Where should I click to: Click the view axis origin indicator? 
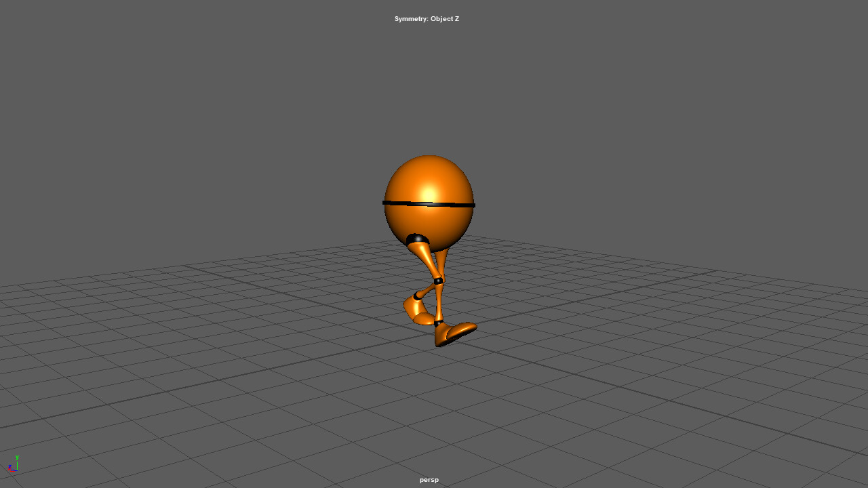pos(17,470)
